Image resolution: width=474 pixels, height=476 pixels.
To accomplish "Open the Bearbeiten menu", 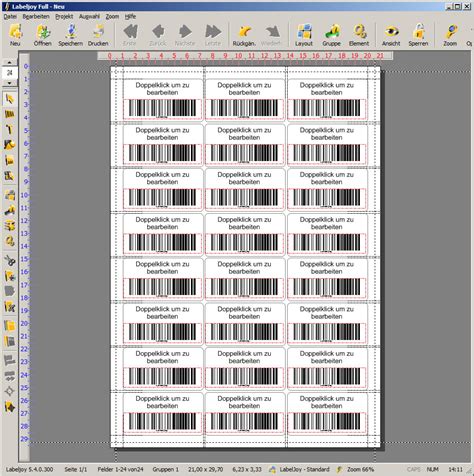I will [x=36, y=16].
